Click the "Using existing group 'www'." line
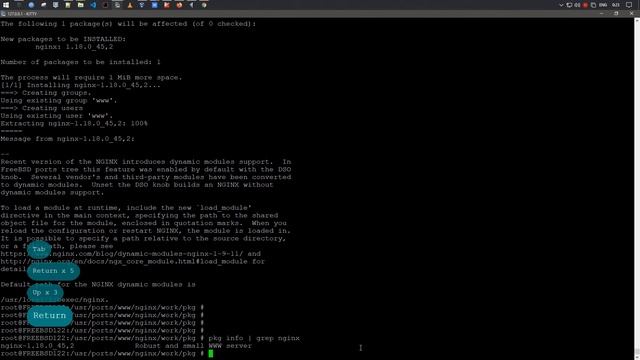640x360 pixels. [x=59, y=100]
